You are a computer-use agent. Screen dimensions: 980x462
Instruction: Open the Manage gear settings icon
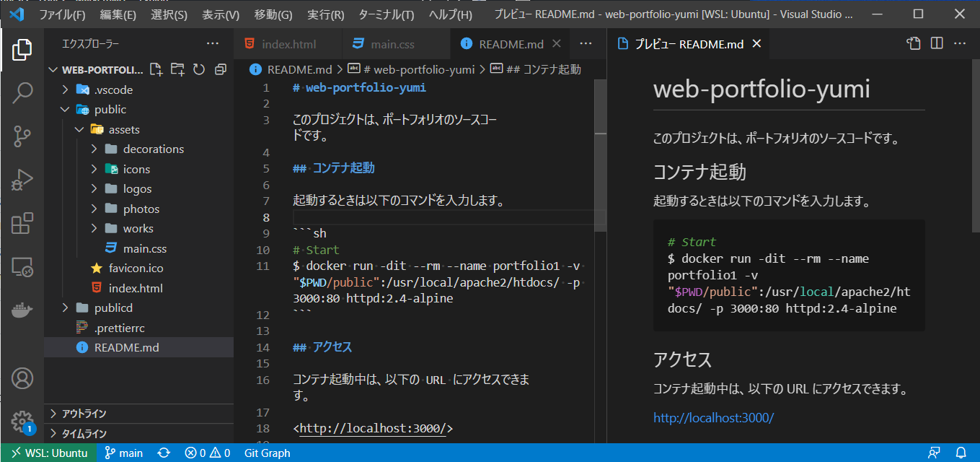coord(22,421)
